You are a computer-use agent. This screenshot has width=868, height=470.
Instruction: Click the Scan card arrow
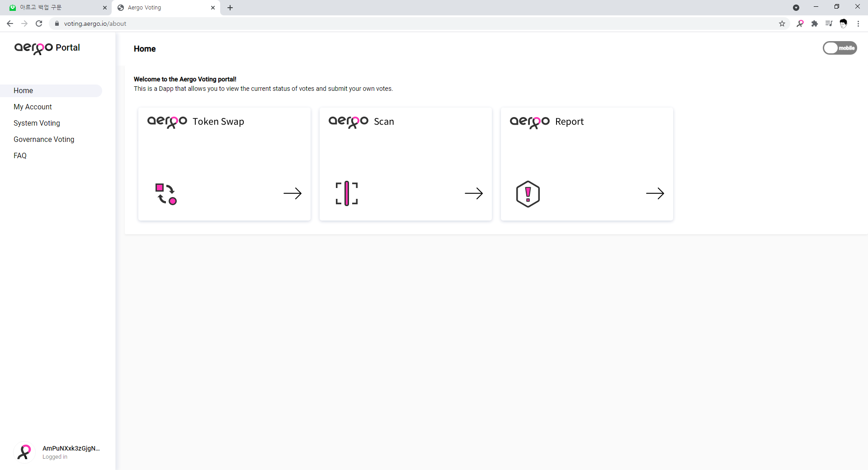pyautogui.click(x=474, y=193)
